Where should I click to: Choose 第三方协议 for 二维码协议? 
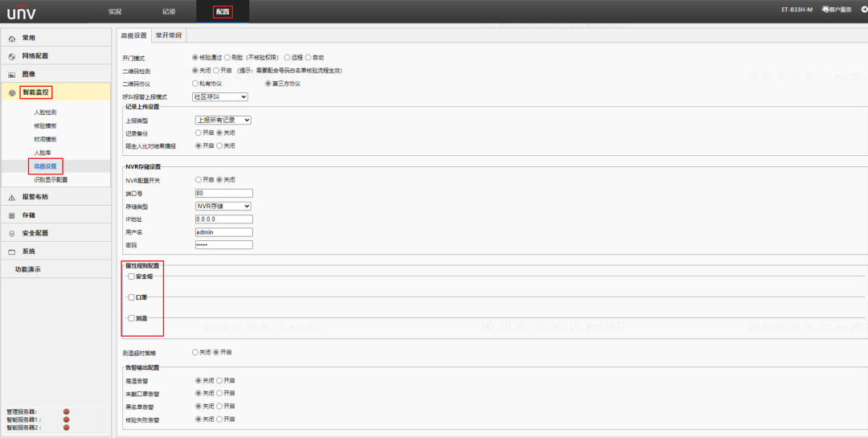(268, 84)
